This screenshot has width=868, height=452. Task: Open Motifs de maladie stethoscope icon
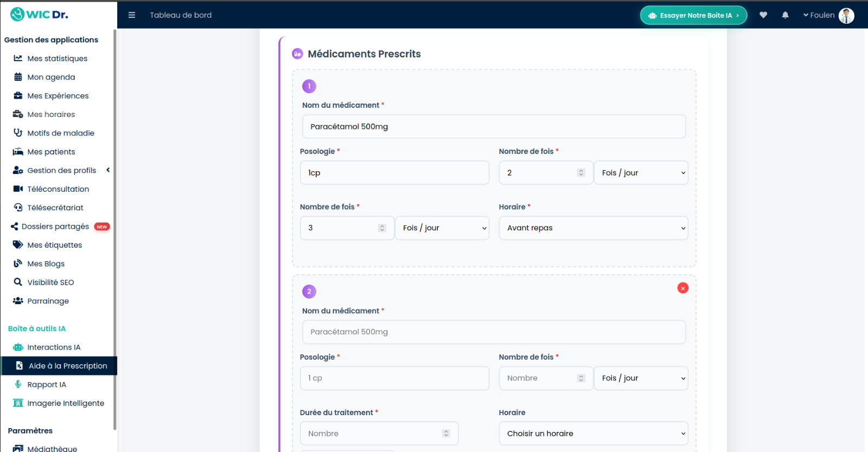[18, 133]
